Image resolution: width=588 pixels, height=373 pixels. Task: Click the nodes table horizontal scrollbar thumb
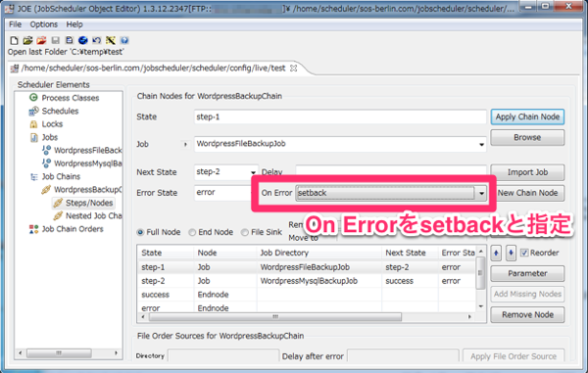pyautogui.click(x=275, y=317)
